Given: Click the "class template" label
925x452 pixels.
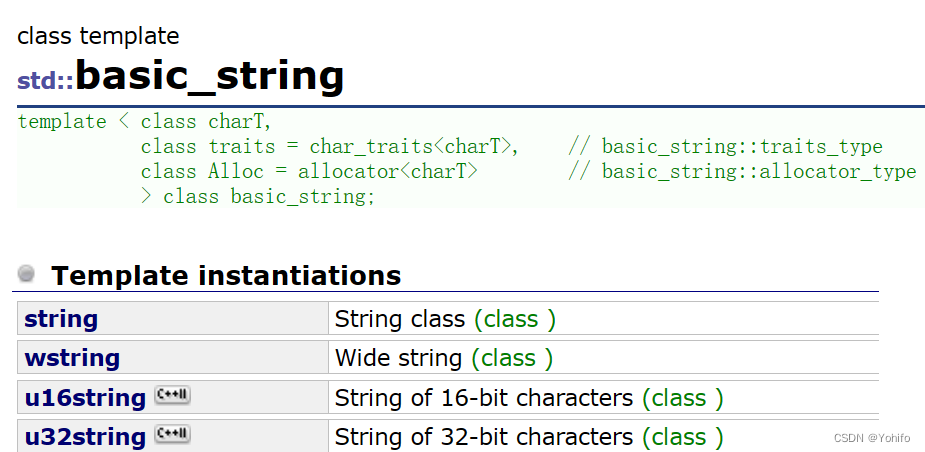Looking at the screenshot, I should pos(98,37).
